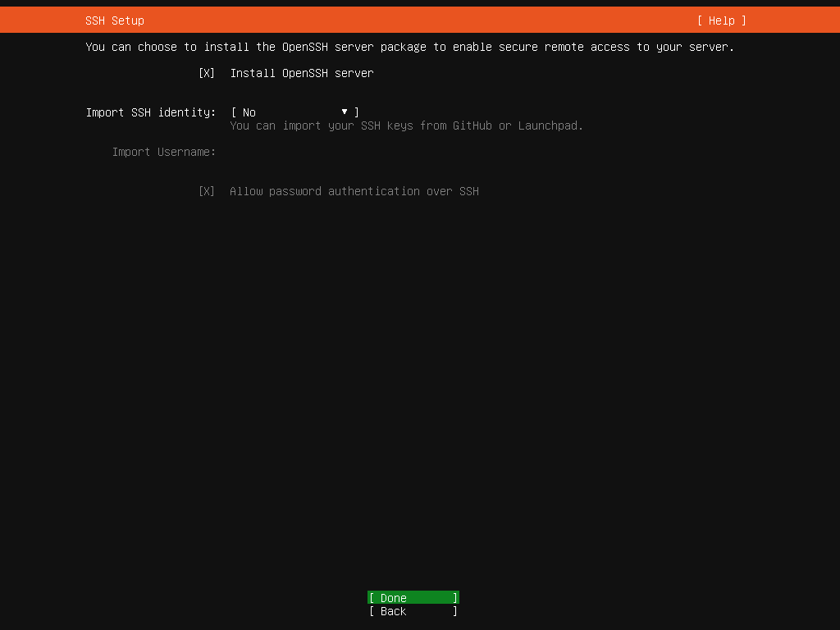840x630 pixels.
Task: Open the Import SSH identity dropdown
Action: [x=295, y=112]
